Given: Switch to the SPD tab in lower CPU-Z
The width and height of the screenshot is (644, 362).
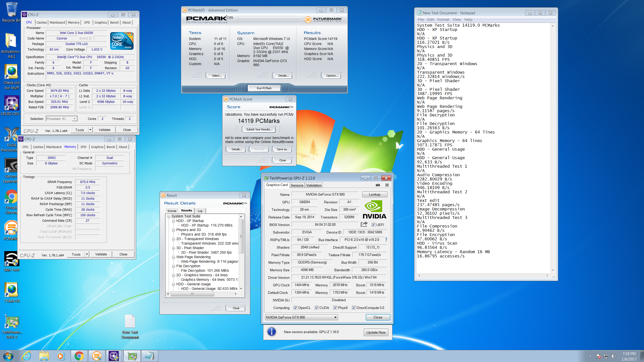Looking at the screenshot, I should click(83, 147).
